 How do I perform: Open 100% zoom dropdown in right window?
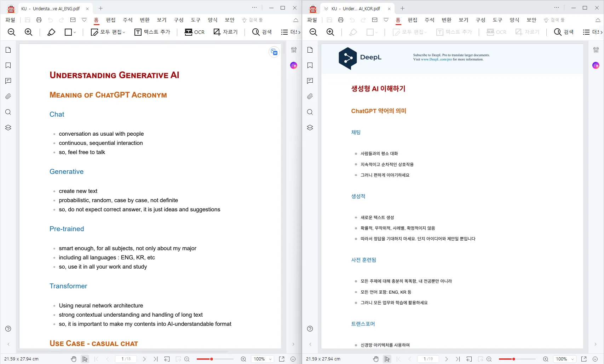[565, 359]
